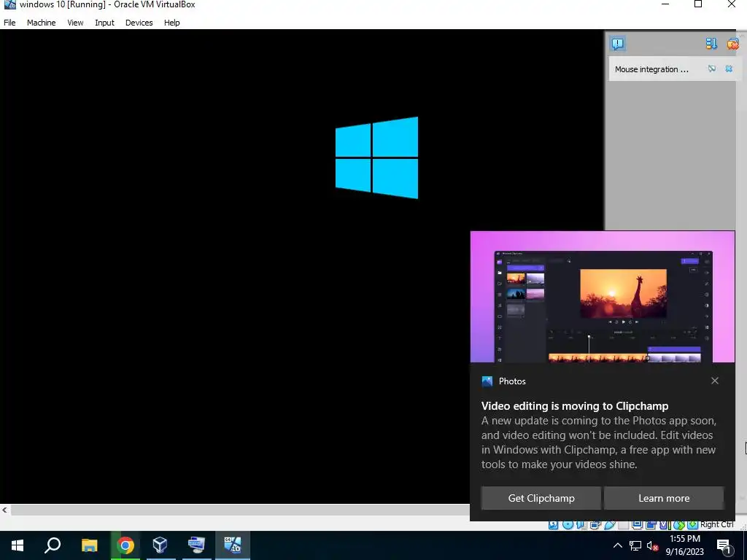Click the recording status bar indicator
The width and height of the screenshot is (747, 560).
pos(651,525)
